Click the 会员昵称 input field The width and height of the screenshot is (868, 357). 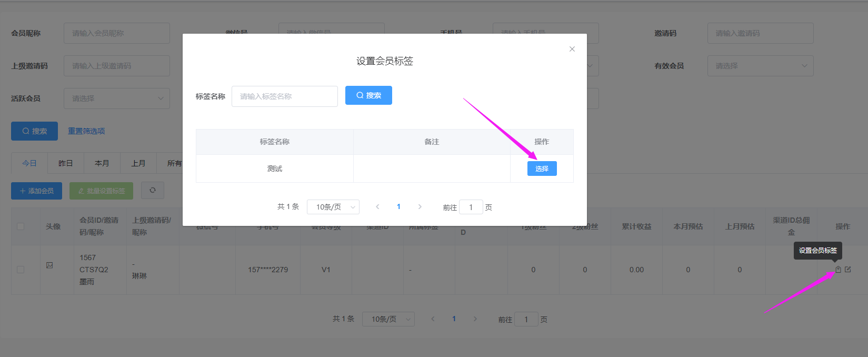[117, 33]
